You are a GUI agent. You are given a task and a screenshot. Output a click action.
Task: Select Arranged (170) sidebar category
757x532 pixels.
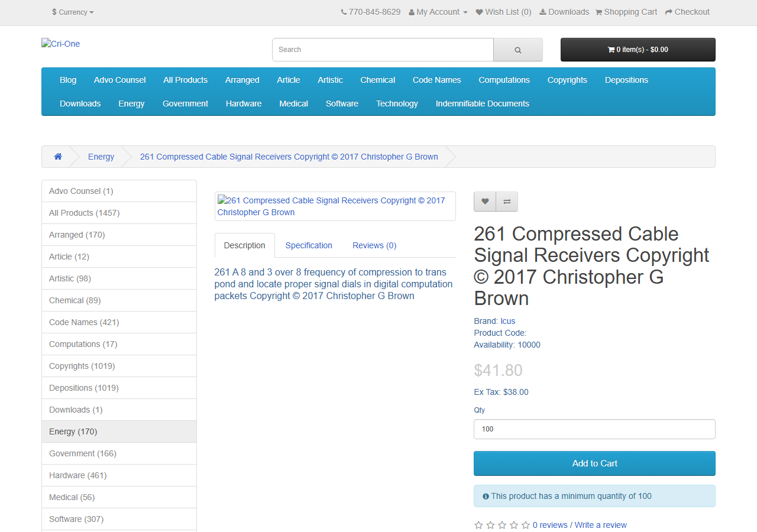[x=119, y=235]
